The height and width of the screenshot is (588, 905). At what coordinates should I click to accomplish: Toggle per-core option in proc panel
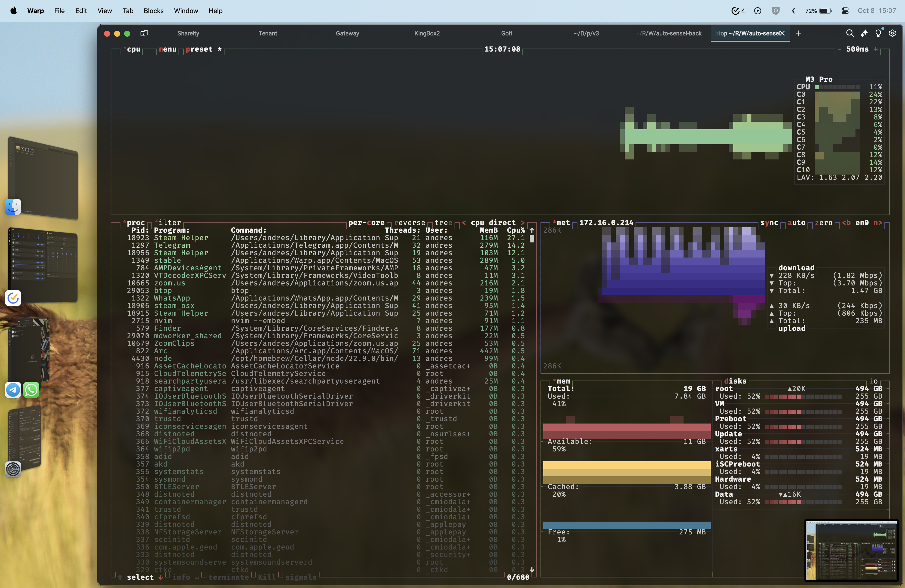coord(366,223)
